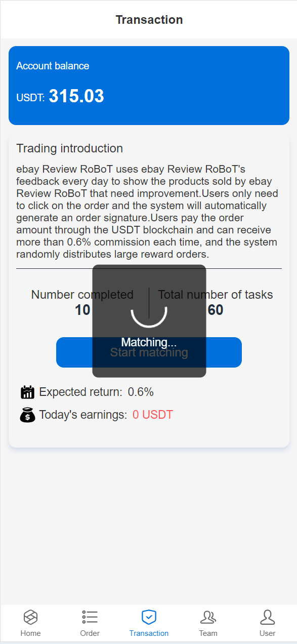Click the Total number of tasks count
297x644 pixels.
pyautogui.click(x=216, y=310)
